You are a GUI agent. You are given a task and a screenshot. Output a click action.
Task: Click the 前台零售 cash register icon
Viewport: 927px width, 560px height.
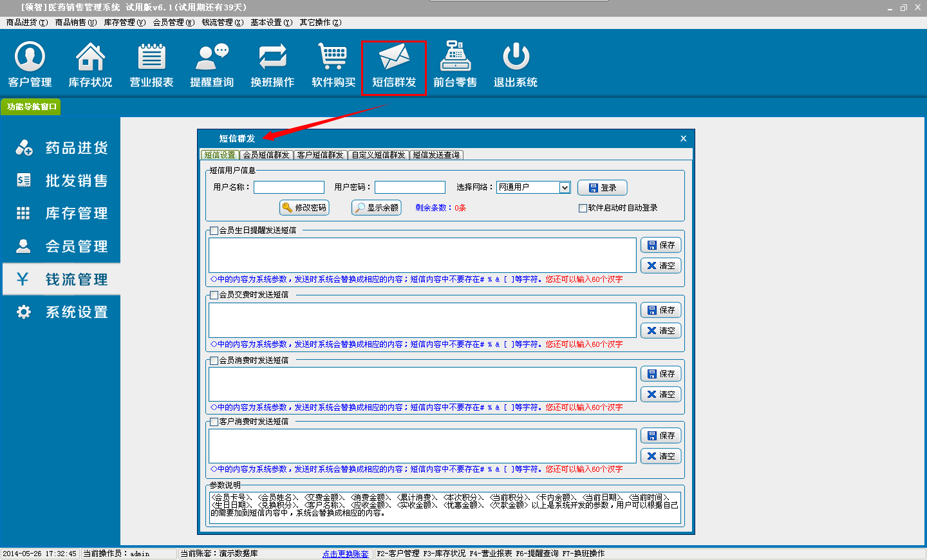(455, 64)
